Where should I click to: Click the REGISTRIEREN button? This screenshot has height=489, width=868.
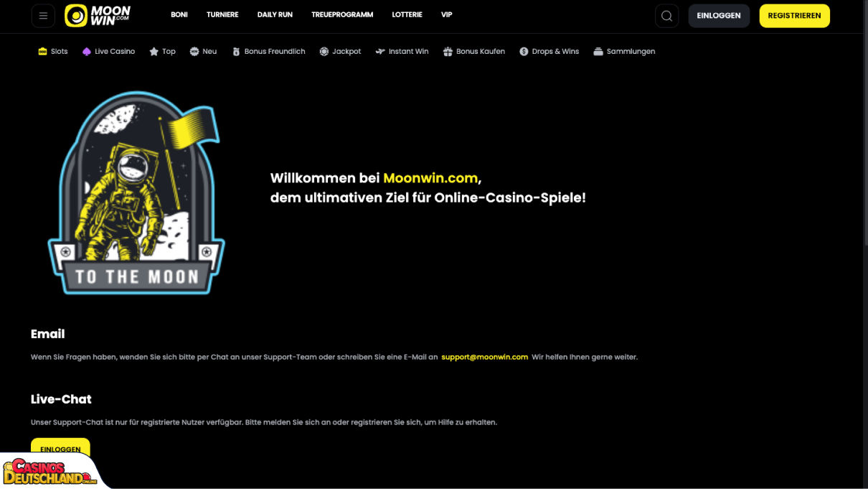[794, 16]
